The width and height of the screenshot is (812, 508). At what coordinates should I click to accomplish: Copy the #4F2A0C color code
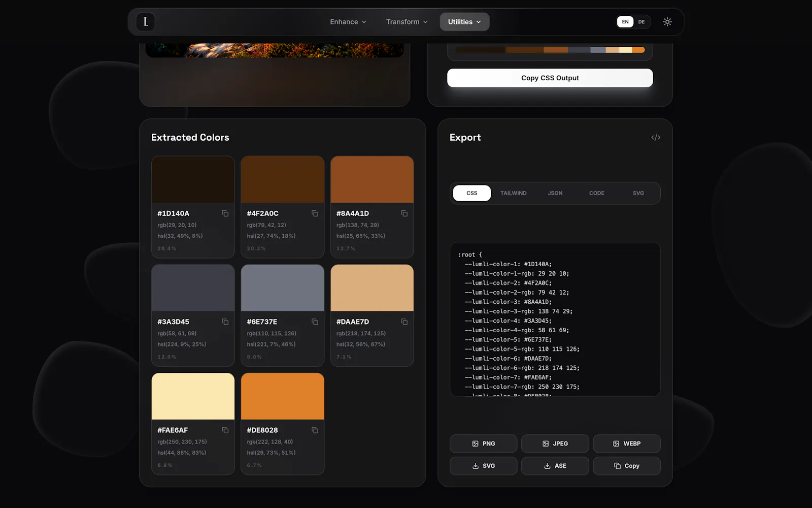[315, 213]
